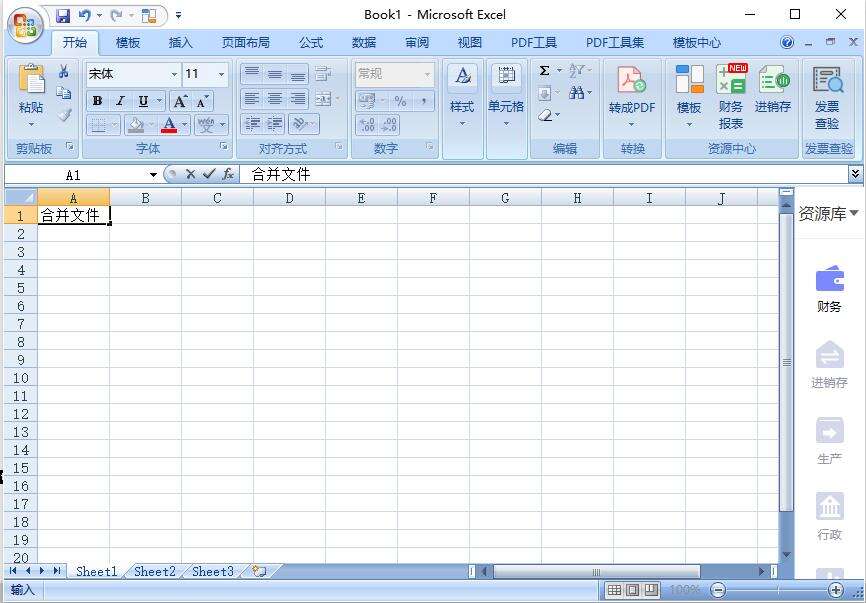Cancel the entry with the X button

(191, 174)
